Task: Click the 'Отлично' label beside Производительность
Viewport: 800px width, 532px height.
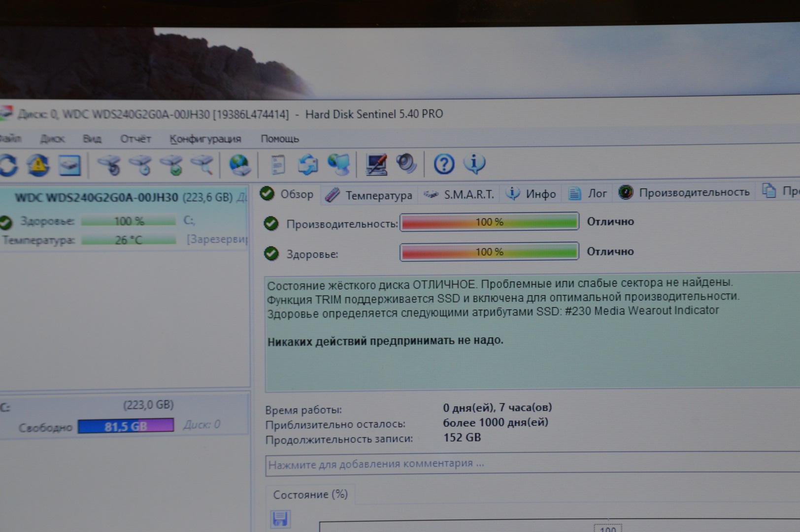Action: coord(610,222)
